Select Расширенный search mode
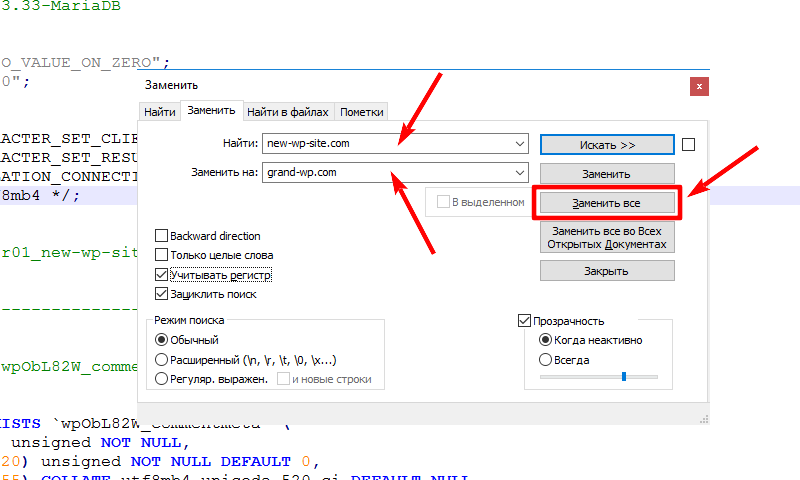 point(162,360)
